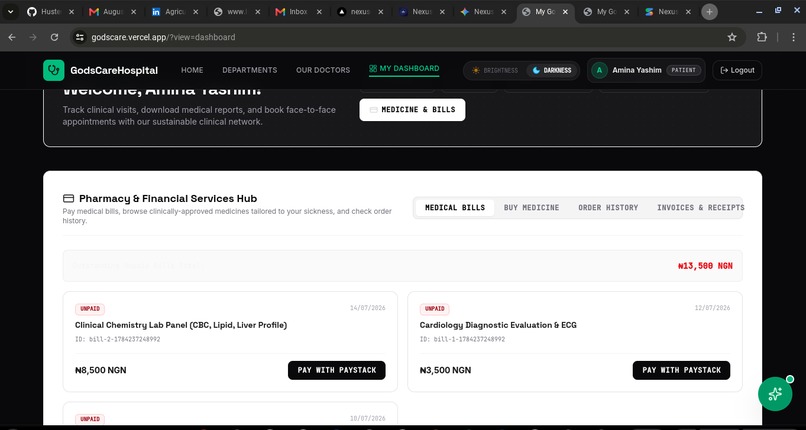
Task: Select the MEDICAL BILLS tab
Action: click(x=455, y=208)
